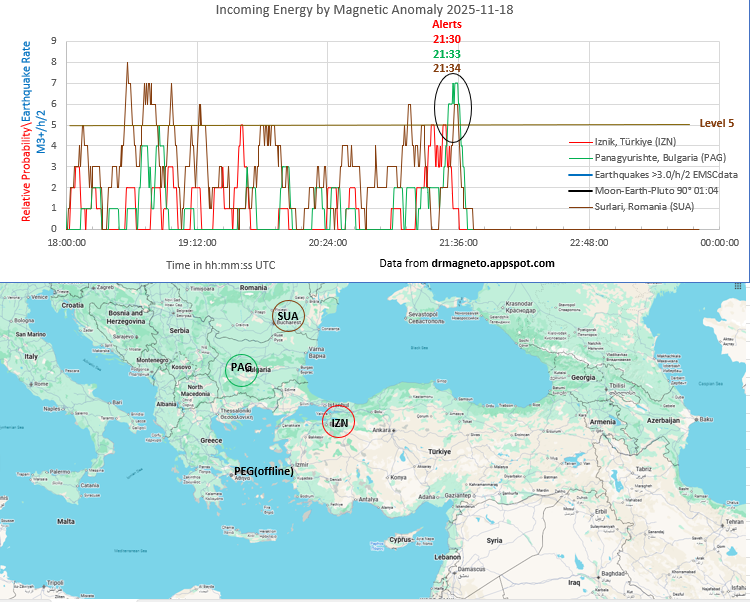Click the Georgia label on the map
The height and width of the screenshot is (602, 750).
pyautogui.click(x=583, y=378)
